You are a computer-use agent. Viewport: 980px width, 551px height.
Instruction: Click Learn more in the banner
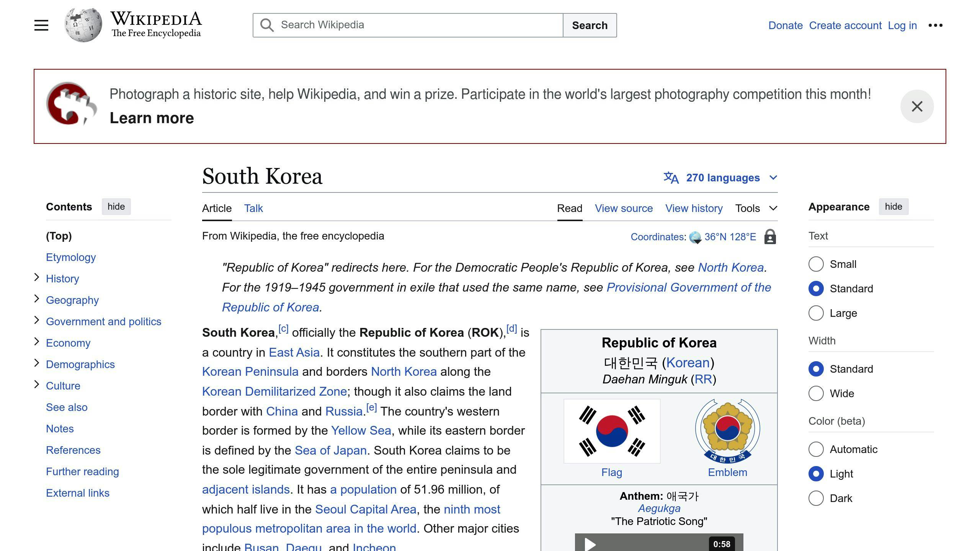click(152, 118)
